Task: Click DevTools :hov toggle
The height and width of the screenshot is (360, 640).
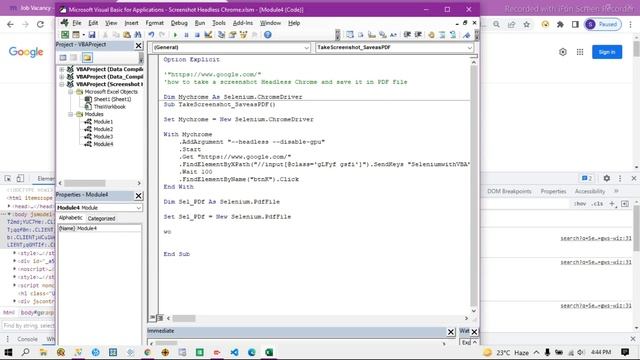Action: tap(580, 204)
